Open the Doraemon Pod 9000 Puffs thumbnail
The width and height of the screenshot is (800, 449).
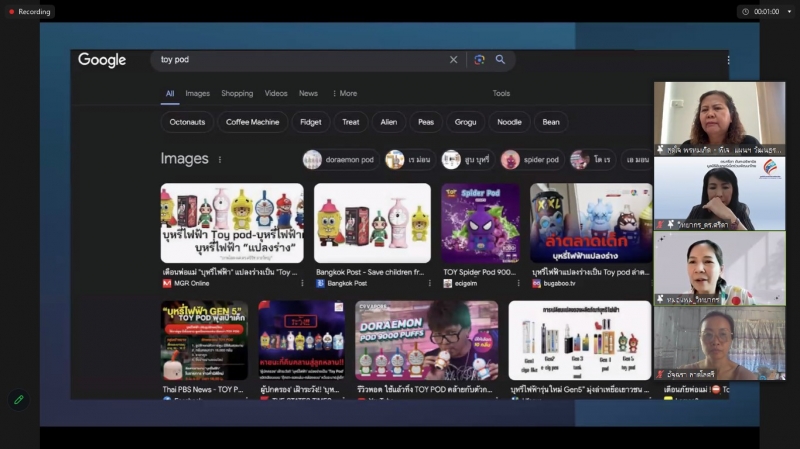[x=427, y=340]
